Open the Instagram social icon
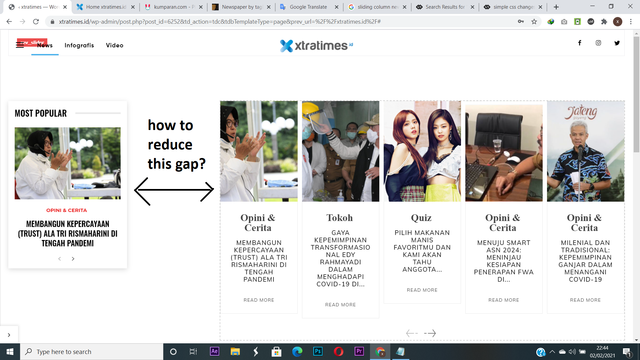The height and width of the screenshot is (360, 640). coord(598,43)
